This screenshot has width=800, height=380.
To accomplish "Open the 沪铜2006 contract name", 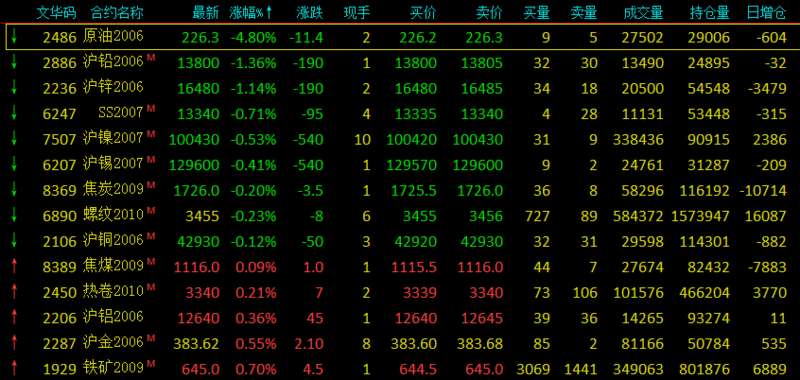I will [113, 241].
